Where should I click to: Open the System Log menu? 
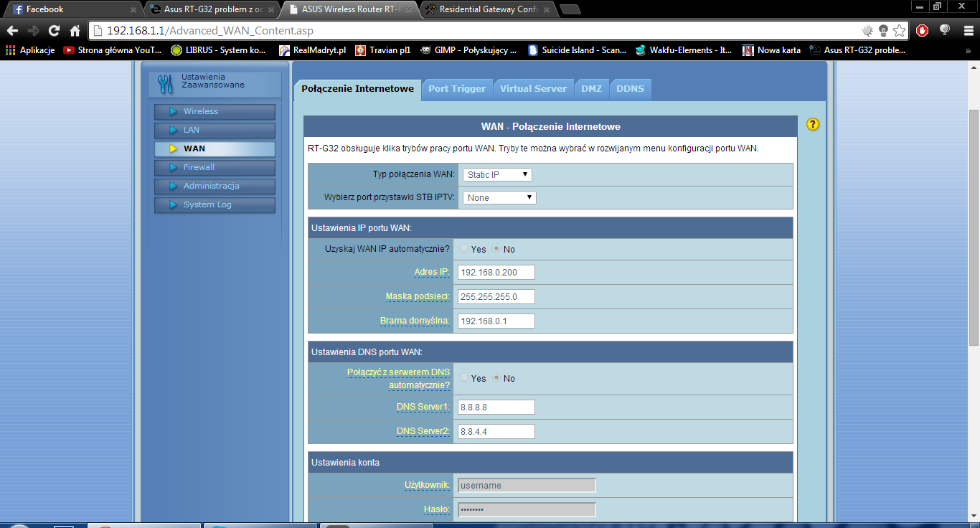[215, 204]
